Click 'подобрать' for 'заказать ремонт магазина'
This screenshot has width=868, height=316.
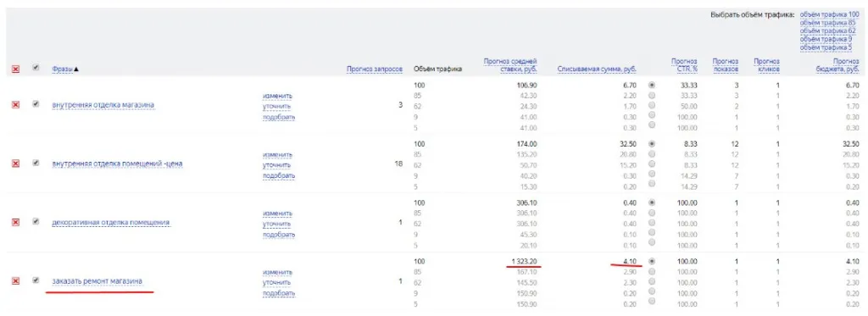click(279, 293)
